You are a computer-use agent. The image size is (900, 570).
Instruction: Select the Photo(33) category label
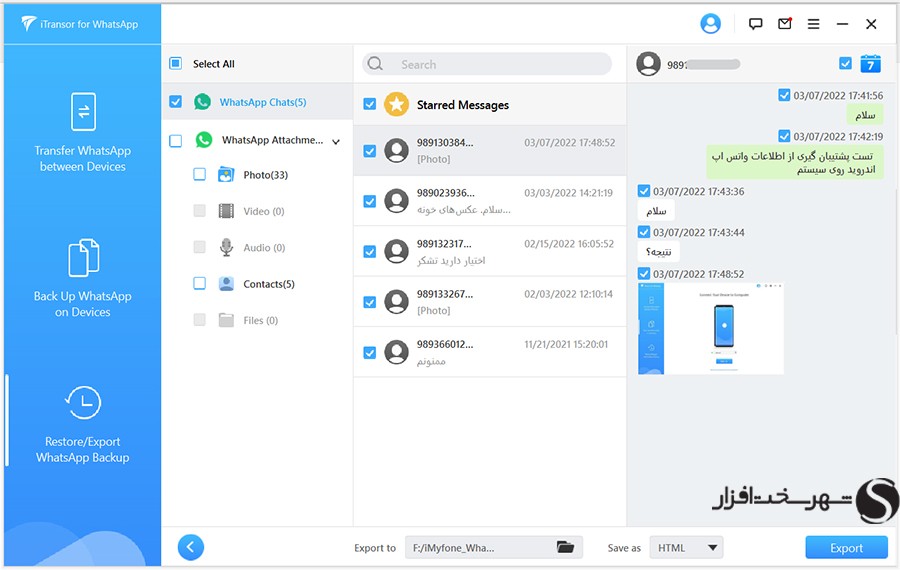(x=265, y=175)
